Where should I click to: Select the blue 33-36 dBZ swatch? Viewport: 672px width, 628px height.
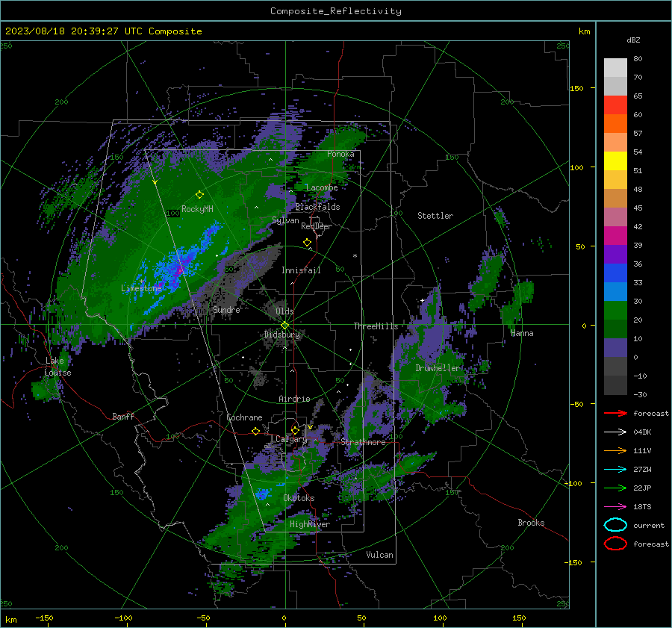click(615, 273)
